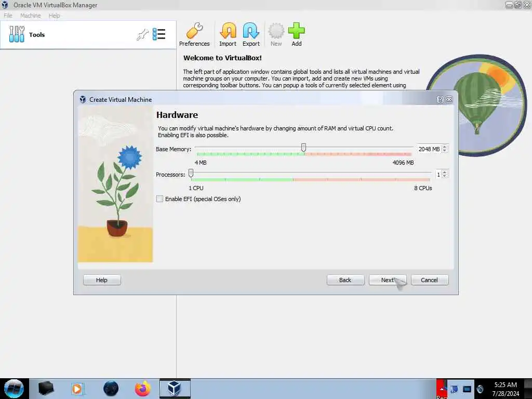Click the Base Memory slider handle
The image size is (532, 399).
303,148
